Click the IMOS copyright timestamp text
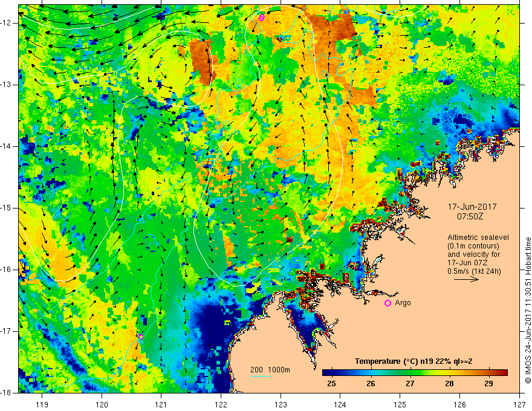 click(x=528, y=310)
